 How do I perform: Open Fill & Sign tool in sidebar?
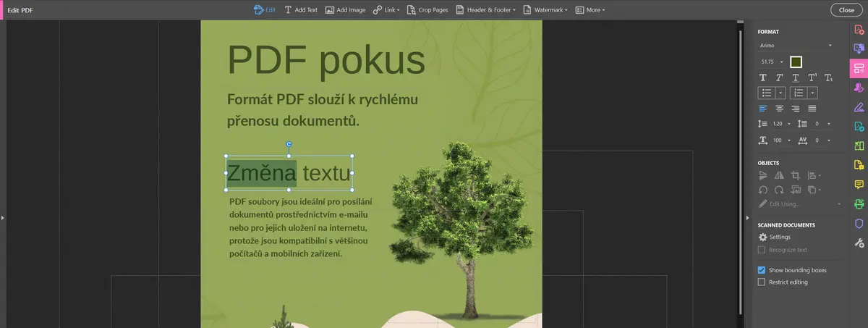click(x=859, y=107)
